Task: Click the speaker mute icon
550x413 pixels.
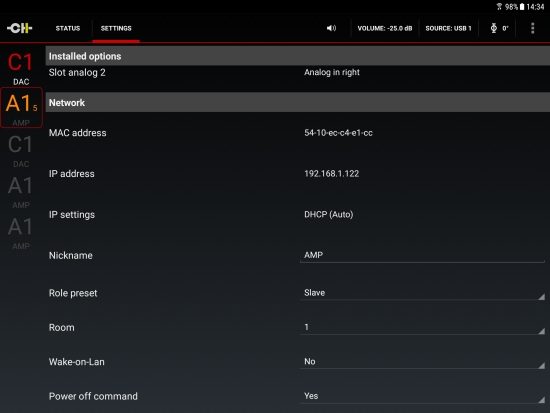Action: (x=331, y=28)
